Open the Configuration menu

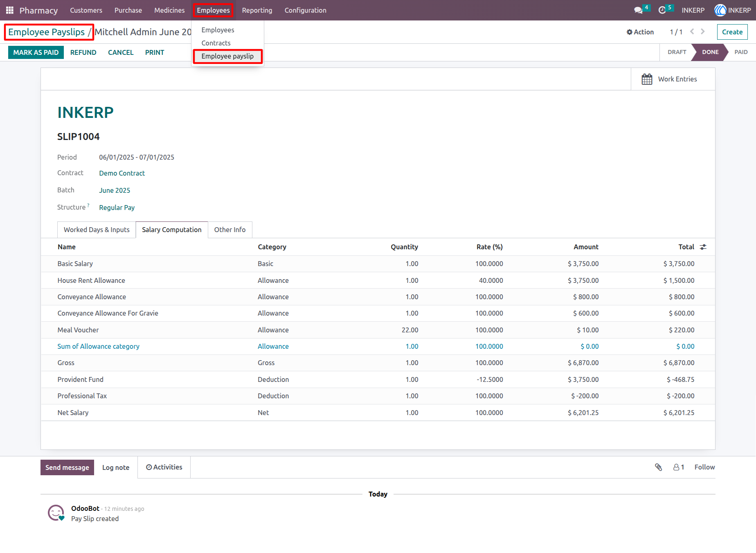(306, 10)
